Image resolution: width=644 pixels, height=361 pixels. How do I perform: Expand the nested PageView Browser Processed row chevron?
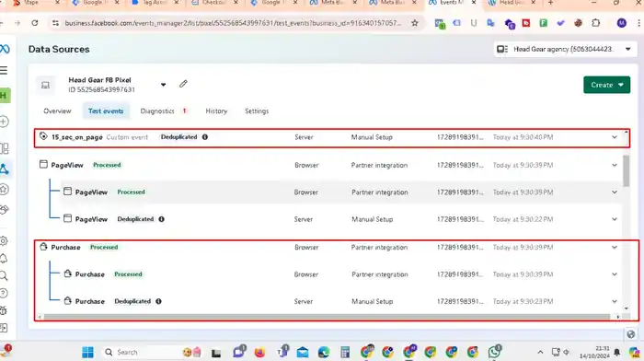click(x=615, y=192)
